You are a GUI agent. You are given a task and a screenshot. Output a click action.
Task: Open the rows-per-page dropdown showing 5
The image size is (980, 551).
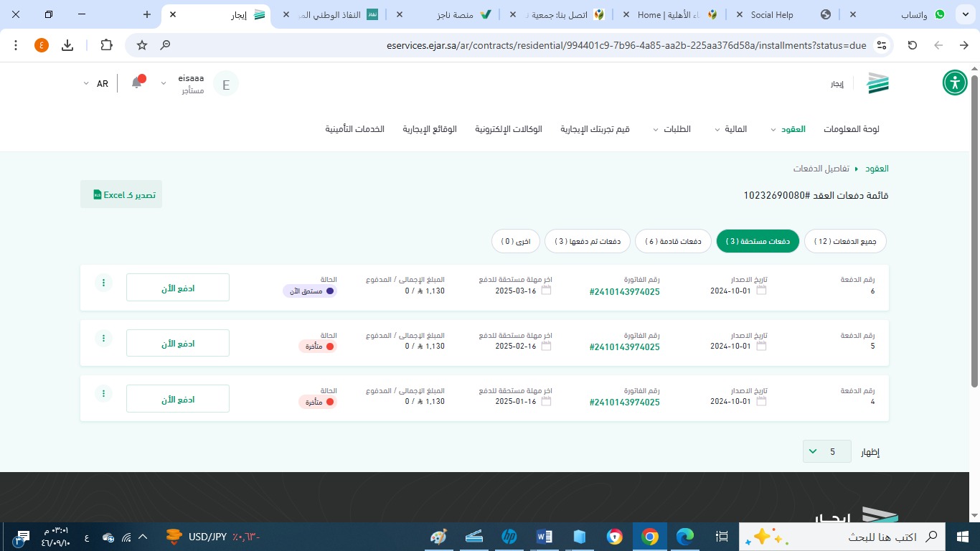click(826, 451)
